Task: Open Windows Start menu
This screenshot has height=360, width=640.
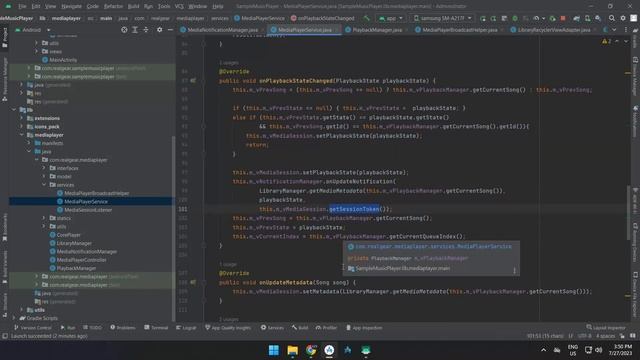Action: (274, 350)
